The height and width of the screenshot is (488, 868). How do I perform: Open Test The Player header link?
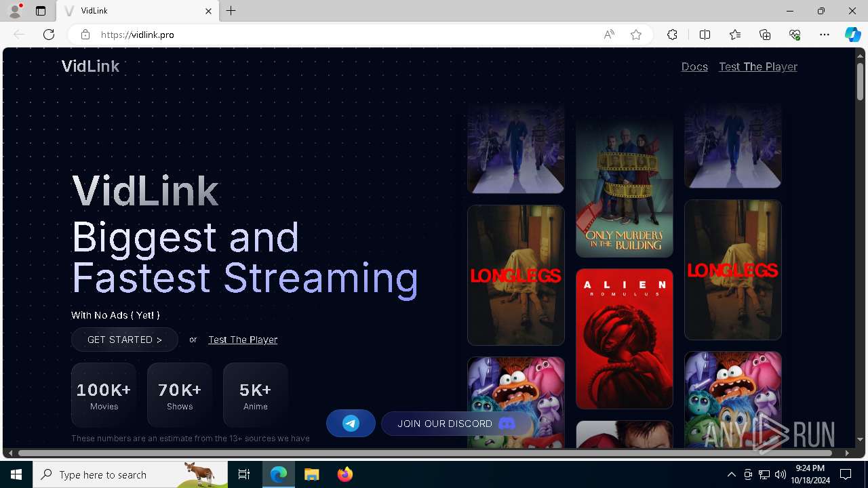tap(758, 66)
